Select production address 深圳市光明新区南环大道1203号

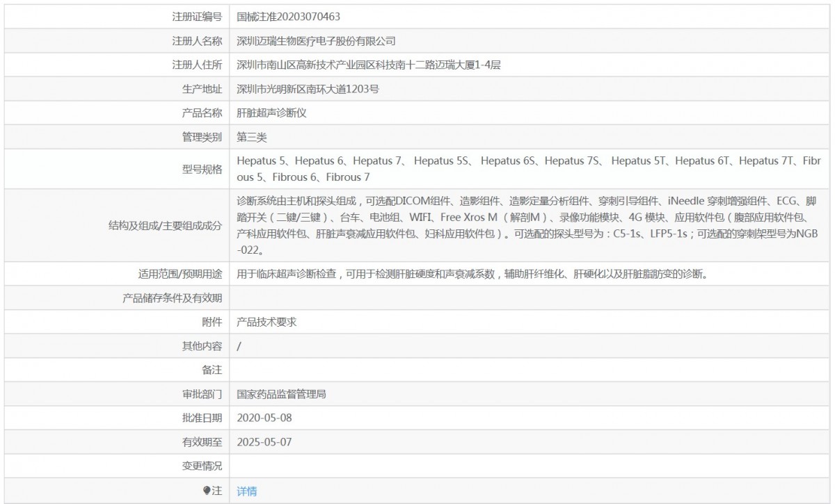click(308, 89)
